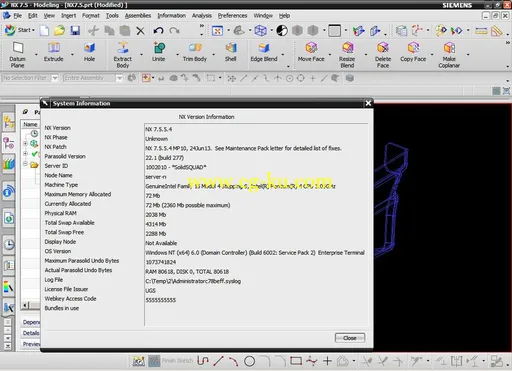The image size is (512, 371).
Task: Create a new file with New icon
Action: 44,31
